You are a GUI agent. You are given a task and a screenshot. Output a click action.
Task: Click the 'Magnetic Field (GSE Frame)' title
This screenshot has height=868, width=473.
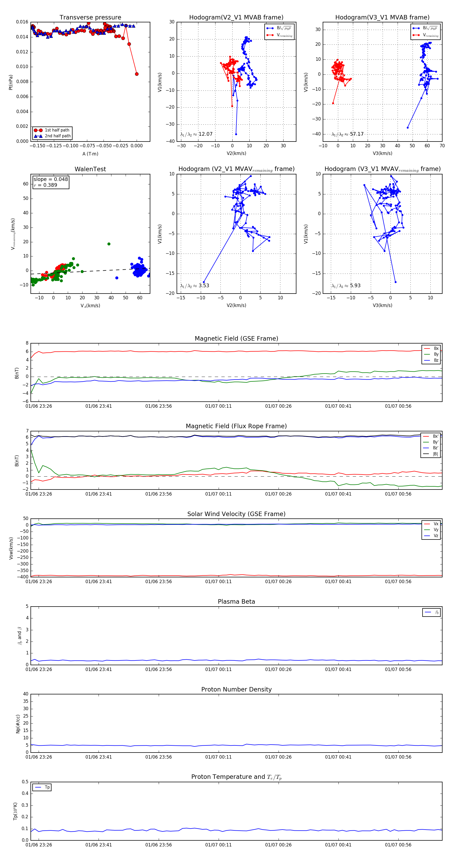point(236,339)
